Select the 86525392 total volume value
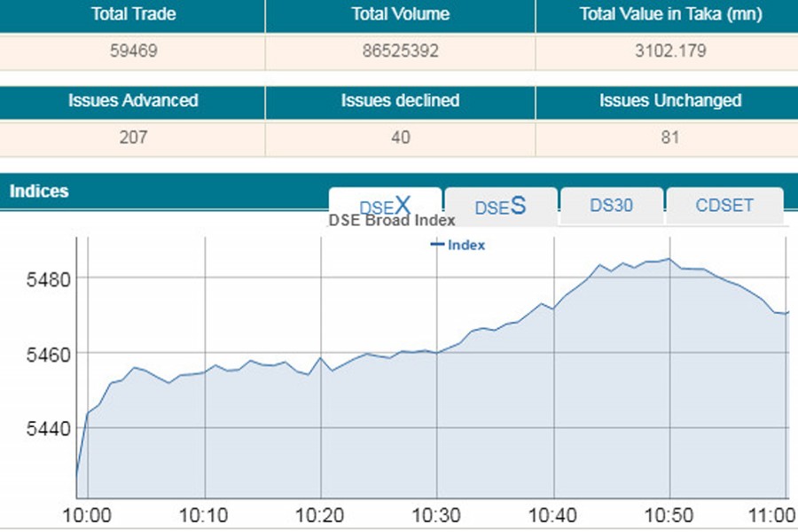This screenshot has width=798, height=532. click(x=400, y=51)
